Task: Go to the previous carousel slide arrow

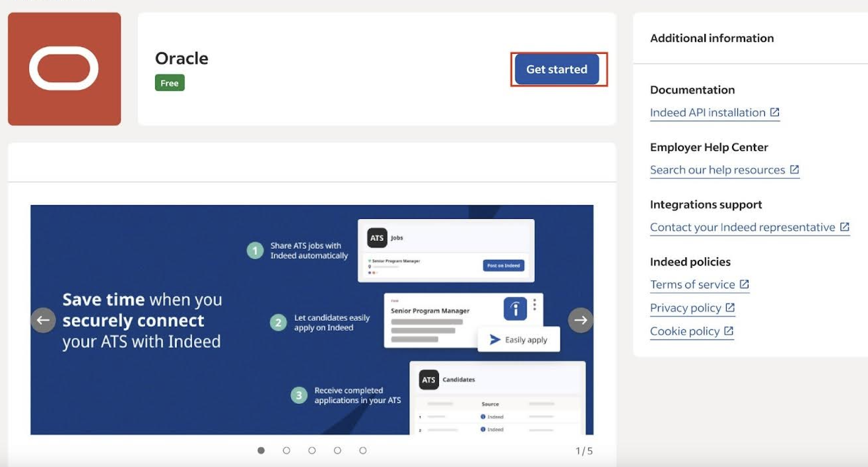Action: 43,320
